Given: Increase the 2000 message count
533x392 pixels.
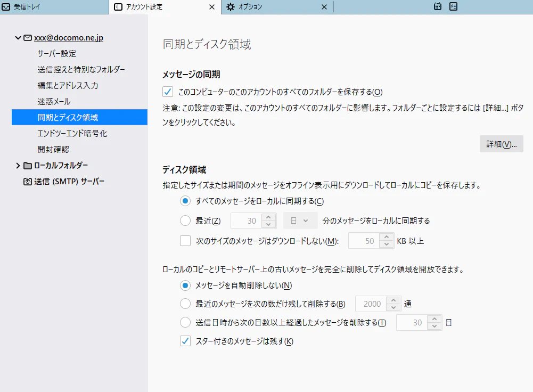Looking at the screenshot, I should coord(393,300).
